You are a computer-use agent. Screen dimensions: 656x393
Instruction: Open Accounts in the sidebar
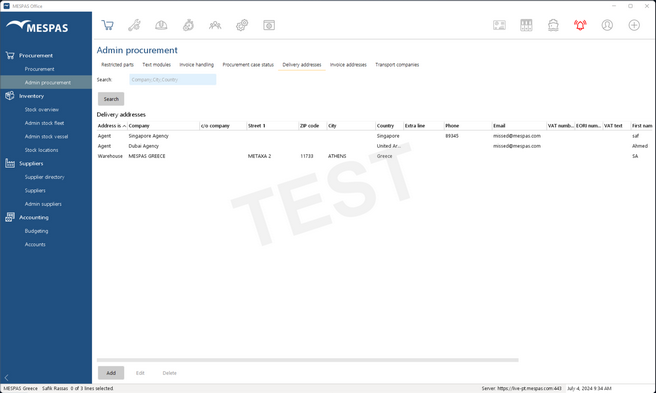(x=35, y=244)
